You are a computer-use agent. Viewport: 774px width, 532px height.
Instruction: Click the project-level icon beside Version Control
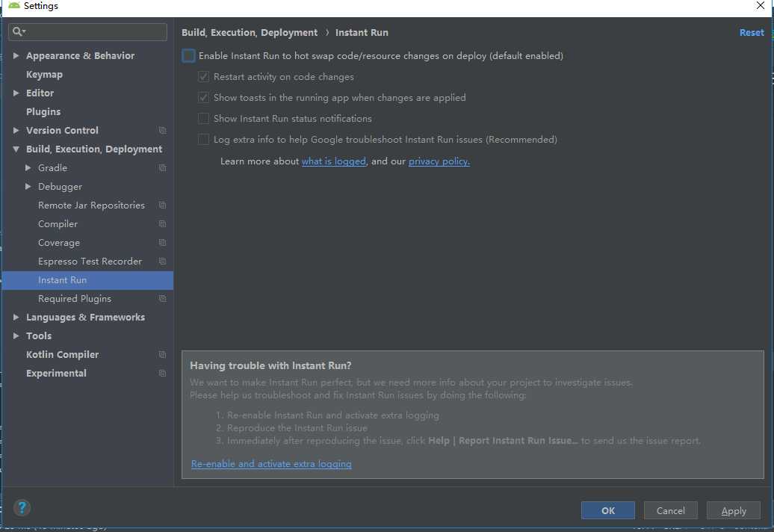tap(162, 131)
